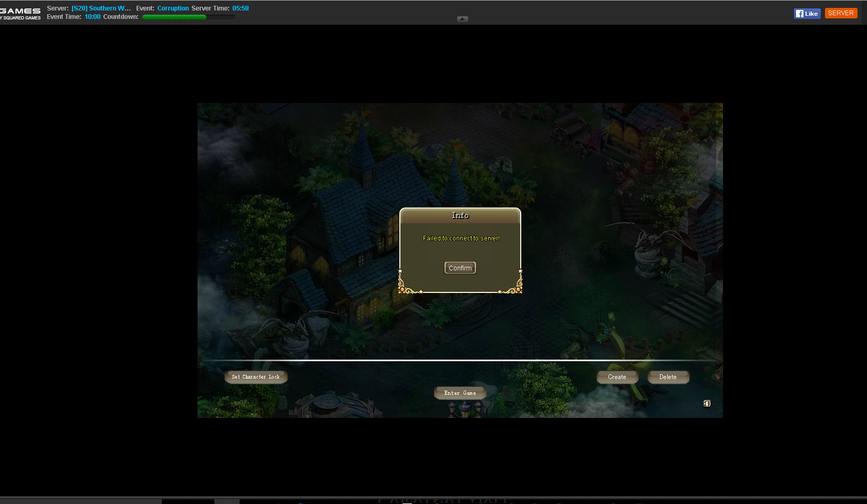The height and width of the screenshot is (504, 867).
Task: Click the Facebook Like button
Action: coord(807,14)
